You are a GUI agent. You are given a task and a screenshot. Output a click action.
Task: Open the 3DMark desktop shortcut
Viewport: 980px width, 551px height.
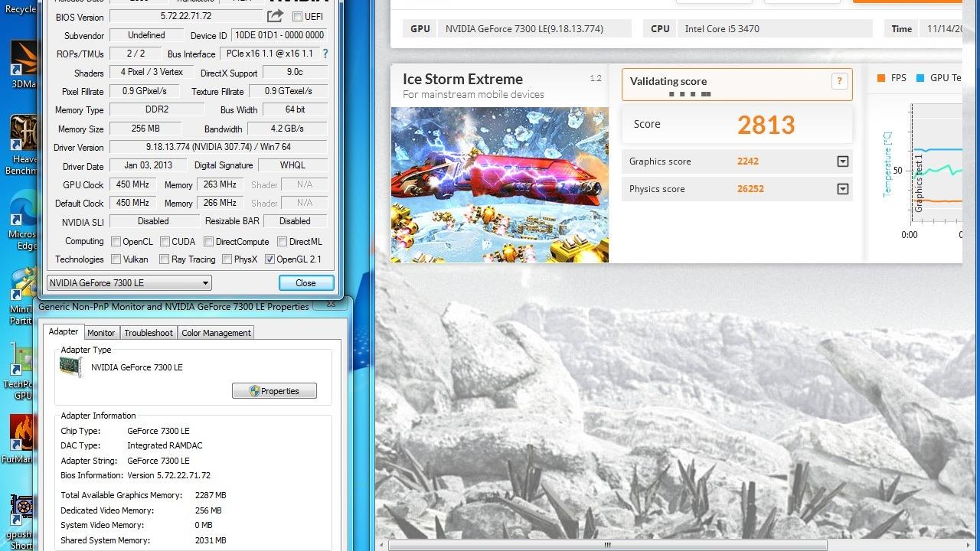[21, 60]
